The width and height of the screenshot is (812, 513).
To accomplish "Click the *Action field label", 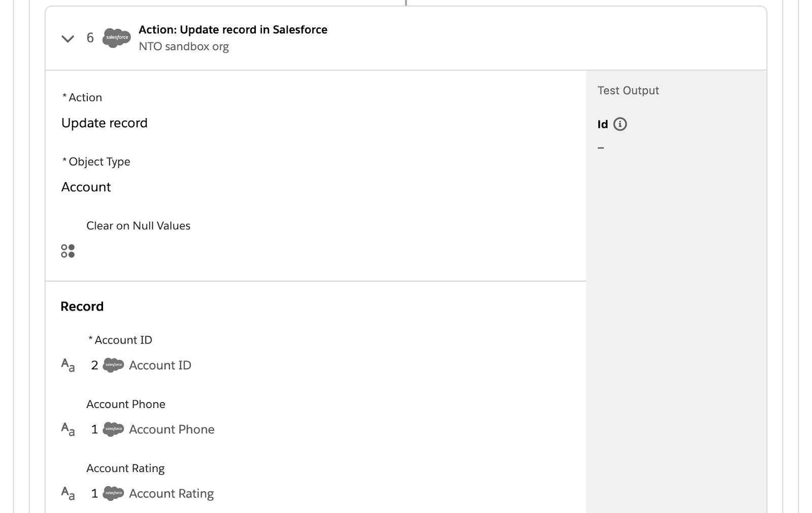I will point(82,97).
